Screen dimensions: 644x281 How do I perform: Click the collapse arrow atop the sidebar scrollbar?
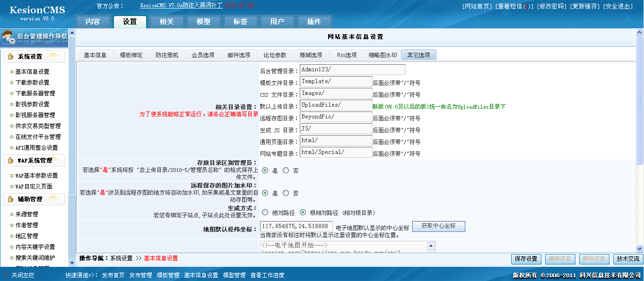71,33
